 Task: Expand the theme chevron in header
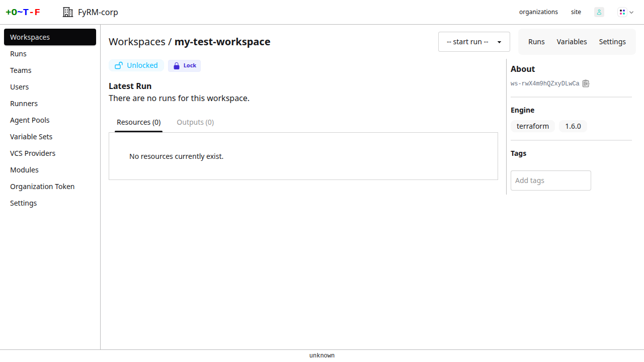(x=631, y=12)
